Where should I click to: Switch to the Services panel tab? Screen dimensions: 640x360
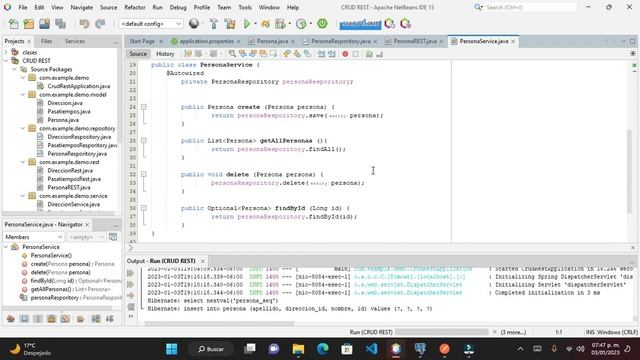(x=75, y=41)
